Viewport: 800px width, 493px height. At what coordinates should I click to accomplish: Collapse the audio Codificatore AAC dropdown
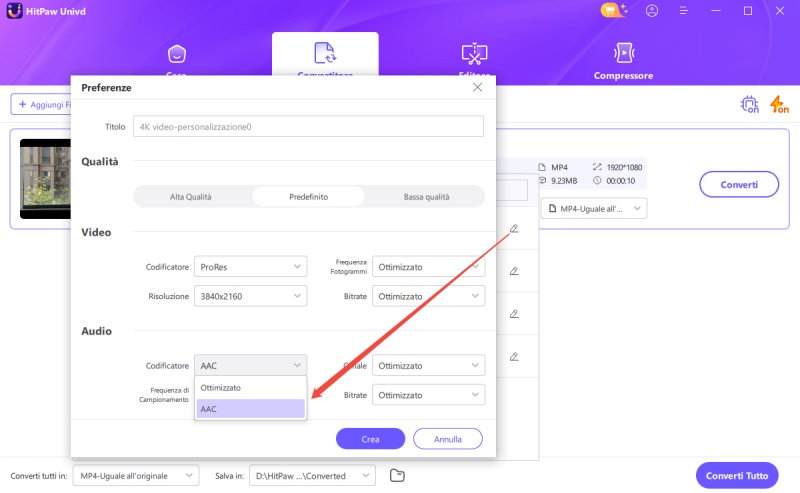point(251,365)
